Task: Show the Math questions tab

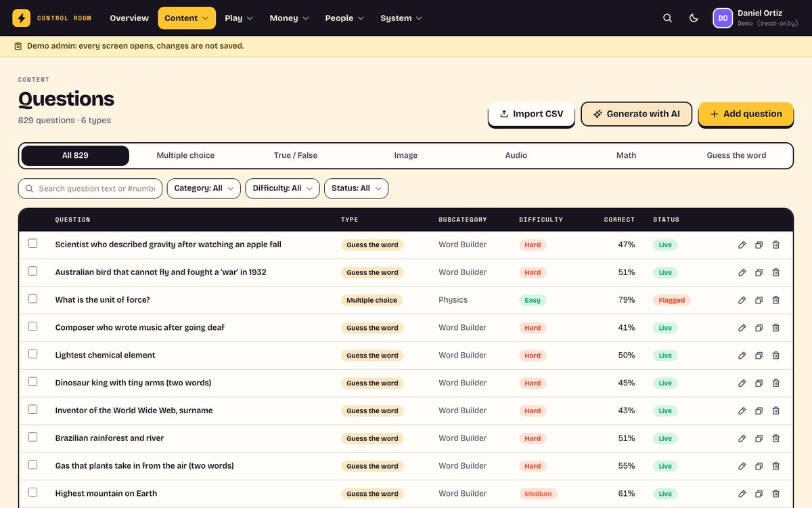Action: point(627,156)
